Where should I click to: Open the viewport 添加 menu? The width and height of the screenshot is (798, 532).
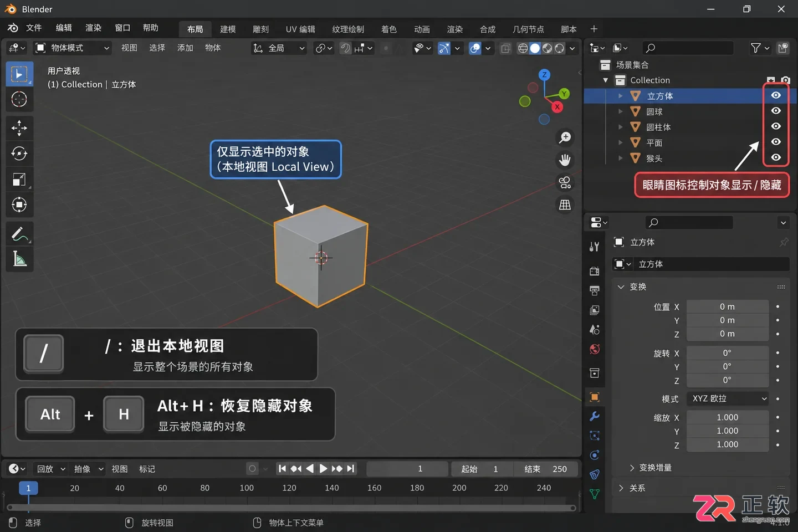[185, 48]
